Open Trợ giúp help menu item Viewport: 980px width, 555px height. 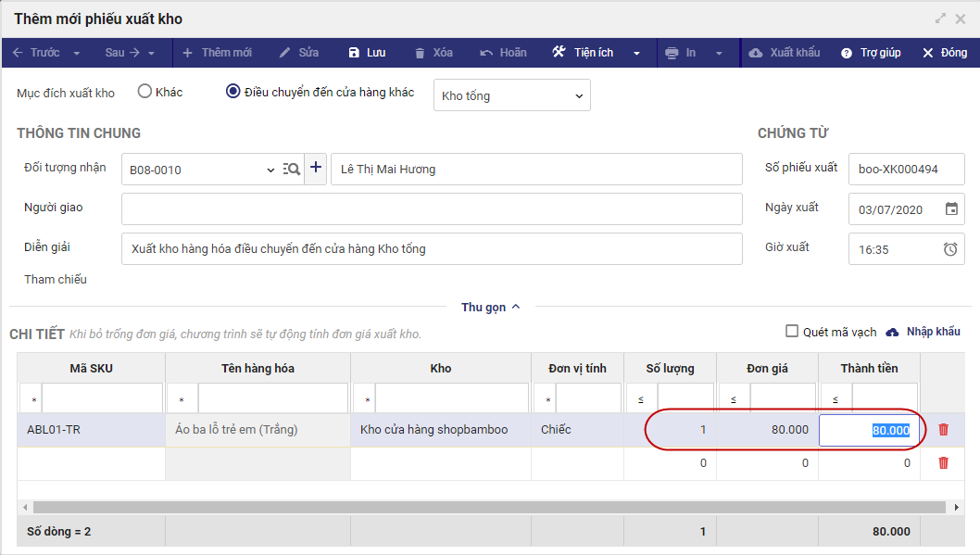coord(871,53)
